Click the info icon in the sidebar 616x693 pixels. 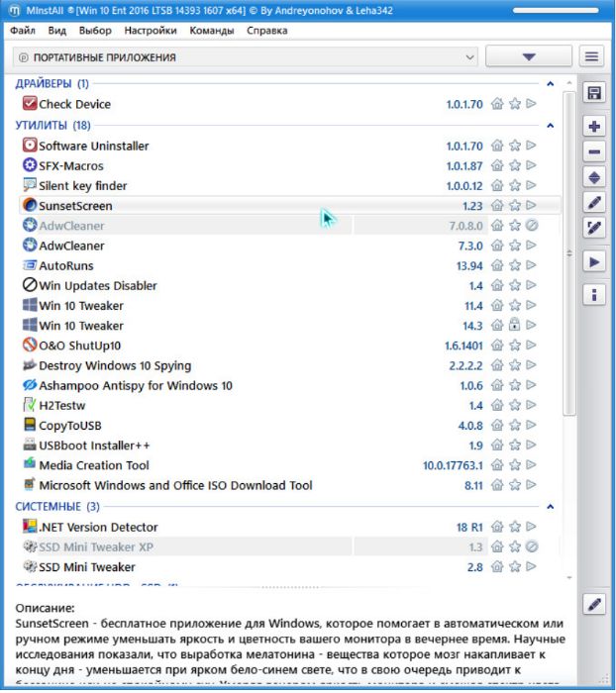click(594, 295)
